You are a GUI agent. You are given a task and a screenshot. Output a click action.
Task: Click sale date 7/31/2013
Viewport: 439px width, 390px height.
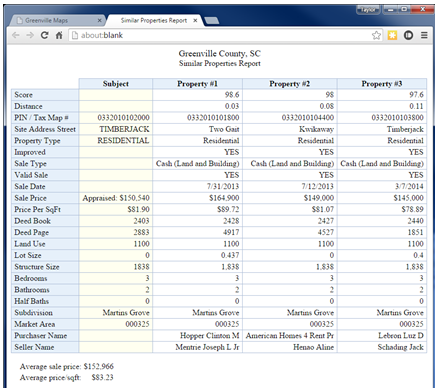pos(223,186)
